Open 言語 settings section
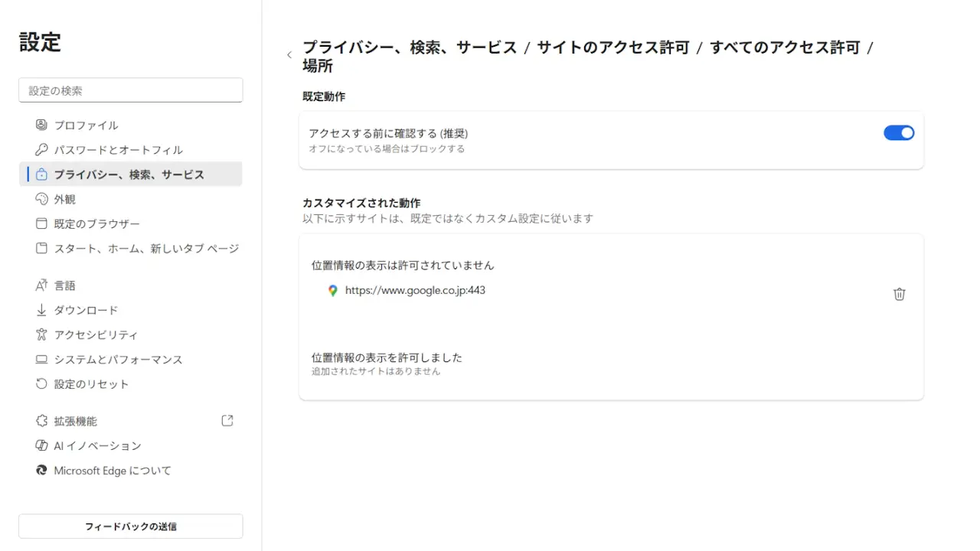This screenshot has height=551, width=980. (65, 285)
